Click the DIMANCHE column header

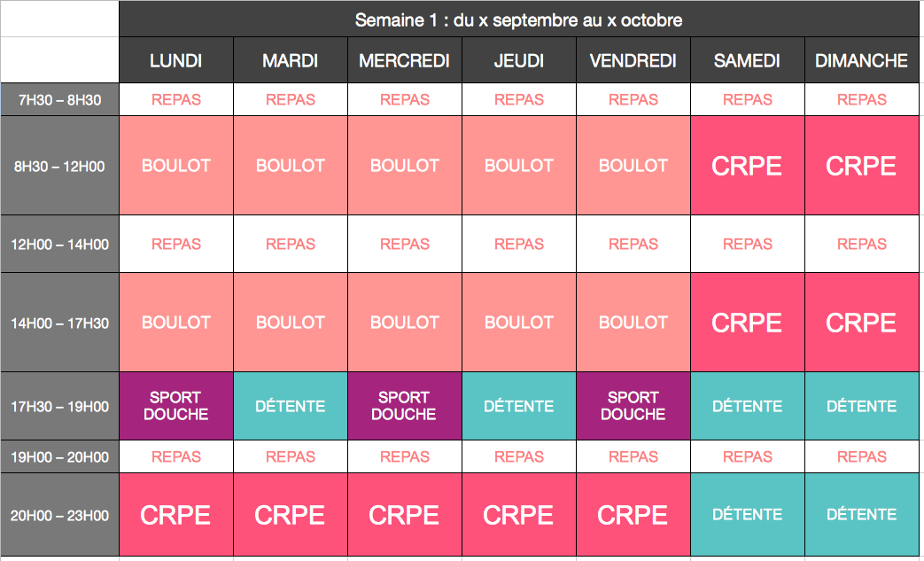click(862, 60)
